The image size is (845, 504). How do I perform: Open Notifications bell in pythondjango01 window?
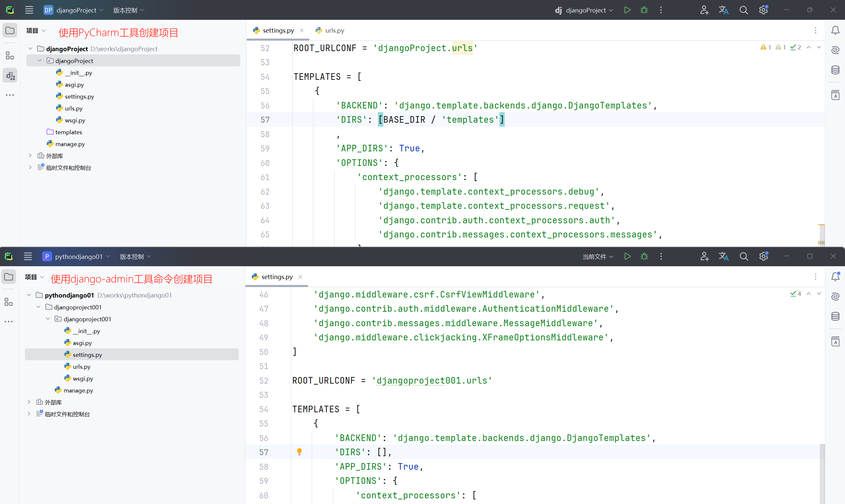(x=835, y=276)
